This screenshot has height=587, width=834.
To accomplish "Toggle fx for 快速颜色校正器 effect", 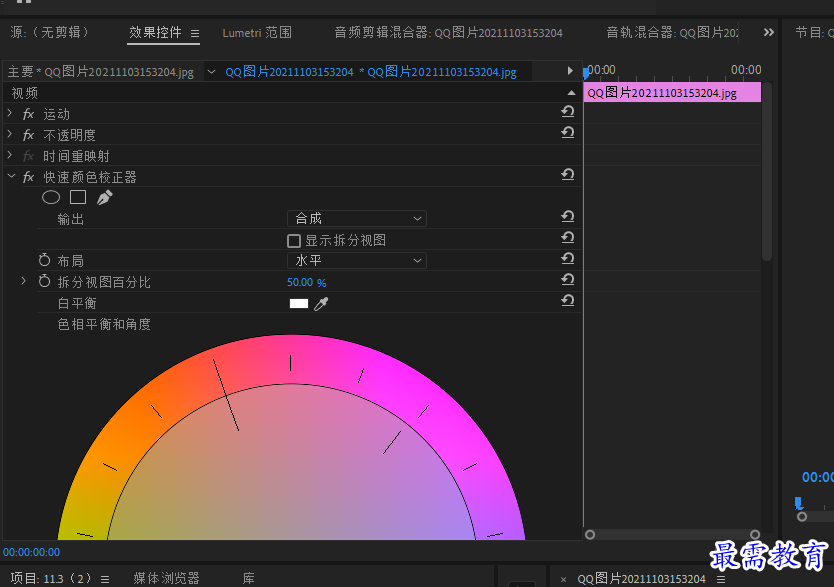I will [29, 177].
